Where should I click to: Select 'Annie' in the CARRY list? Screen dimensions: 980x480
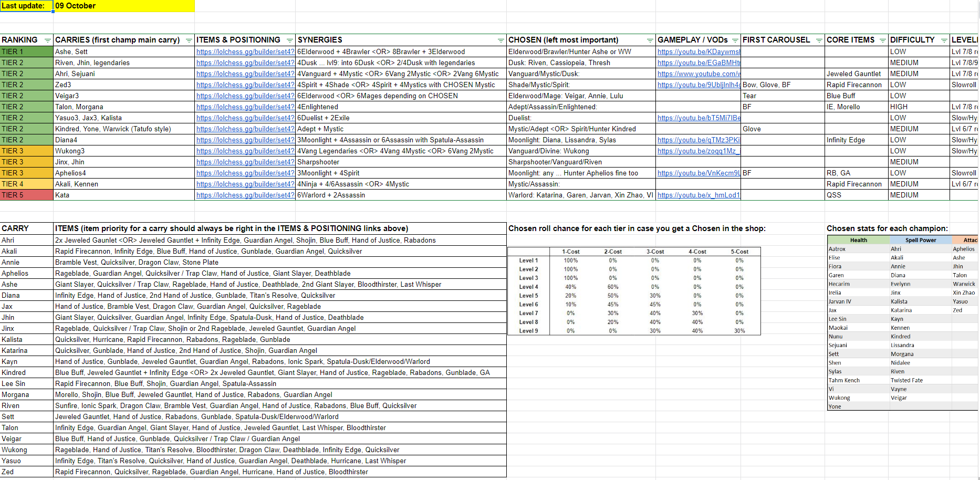pos(26,262)
